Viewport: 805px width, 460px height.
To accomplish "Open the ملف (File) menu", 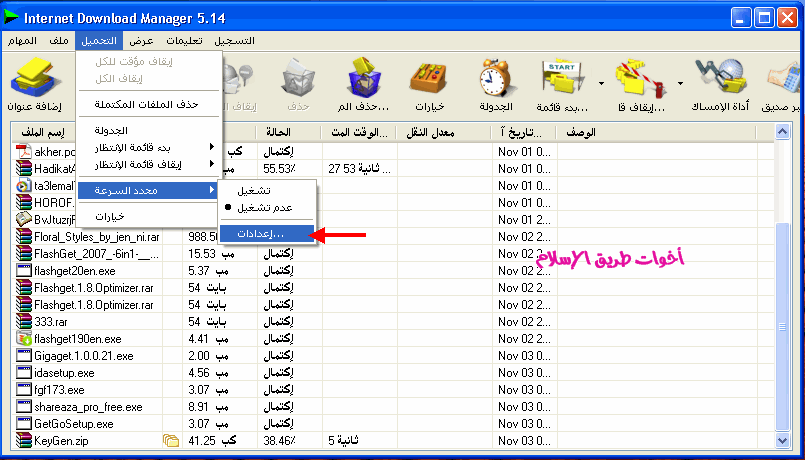I will pos(59,41).
